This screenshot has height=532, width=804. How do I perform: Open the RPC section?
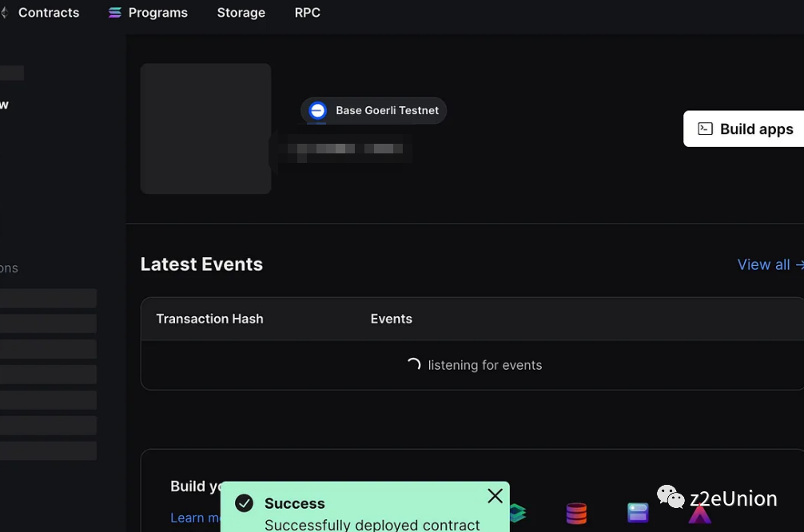click(x=308, y=12)
